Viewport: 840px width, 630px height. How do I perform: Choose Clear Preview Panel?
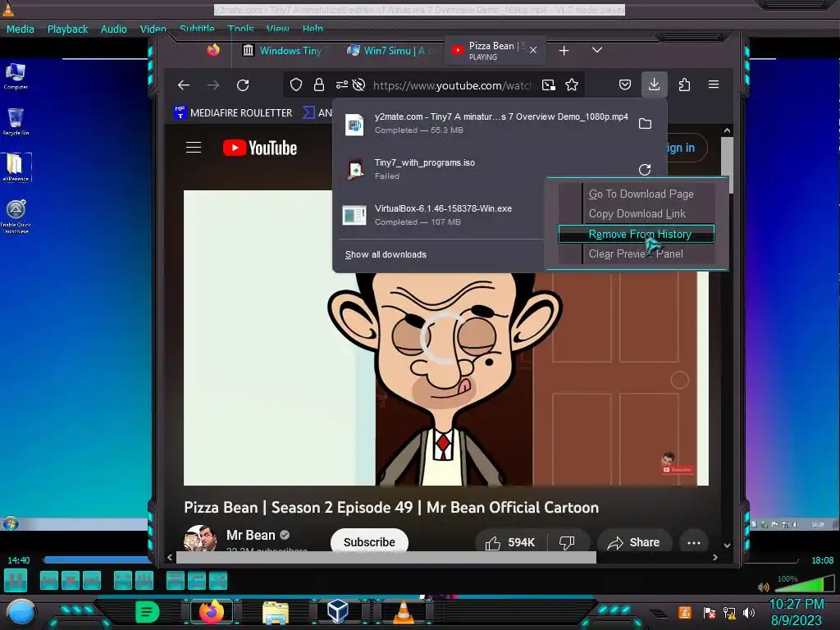click(636, 254)
